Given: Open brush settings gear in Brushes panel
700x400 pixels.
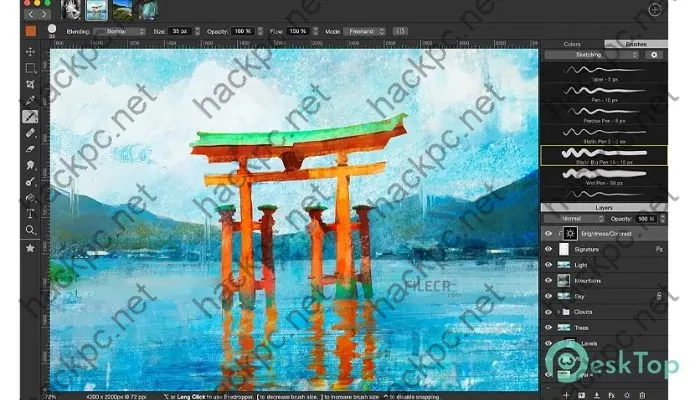Looking at the screenshot, I should pyautogui.click(x=654, y=55).
